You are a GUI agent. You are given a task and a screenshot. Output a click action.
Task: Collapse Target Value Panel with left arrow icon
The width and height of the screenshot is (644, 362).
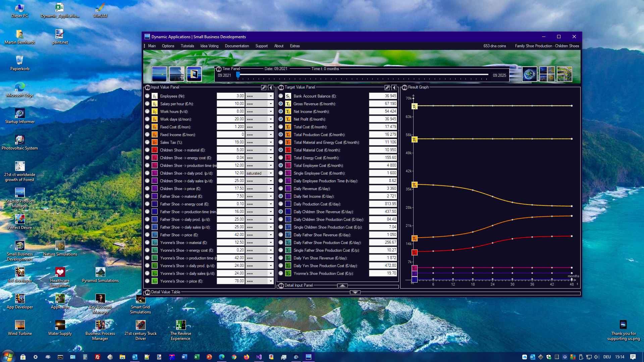pos(394,87)
